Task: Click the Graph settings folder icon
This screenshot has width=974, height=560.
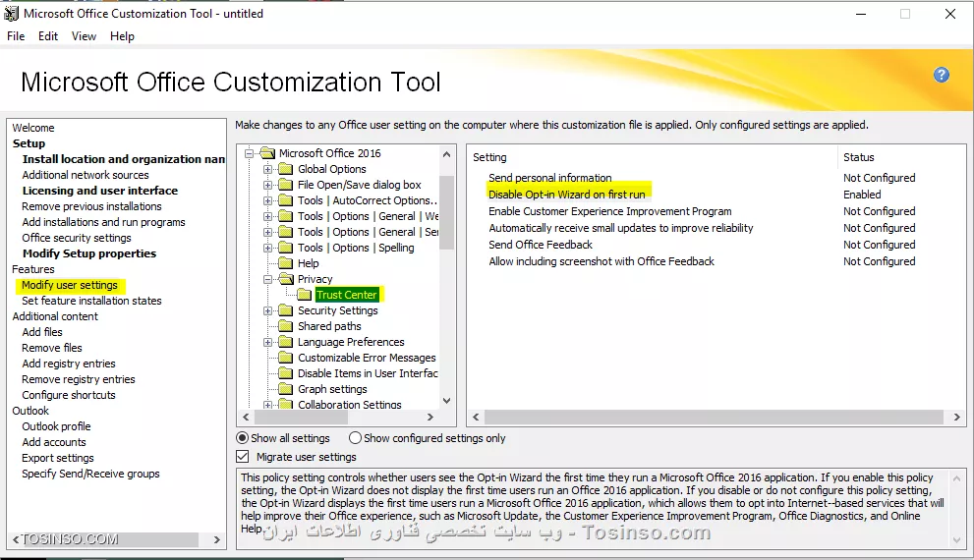Action: (x=286, y=389)
